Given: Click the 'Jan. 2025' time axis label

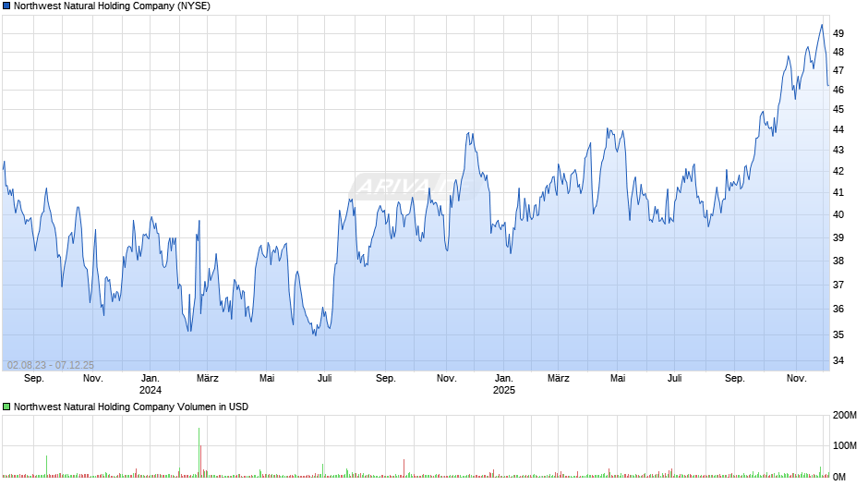Looking at the screenshot, I should coord(504,384).
